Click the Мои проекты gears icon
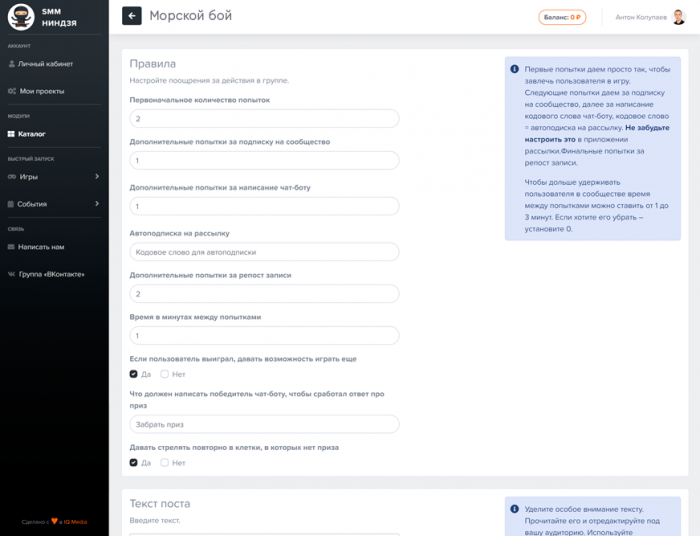This screenshot has height=536, width=700. 11,91
